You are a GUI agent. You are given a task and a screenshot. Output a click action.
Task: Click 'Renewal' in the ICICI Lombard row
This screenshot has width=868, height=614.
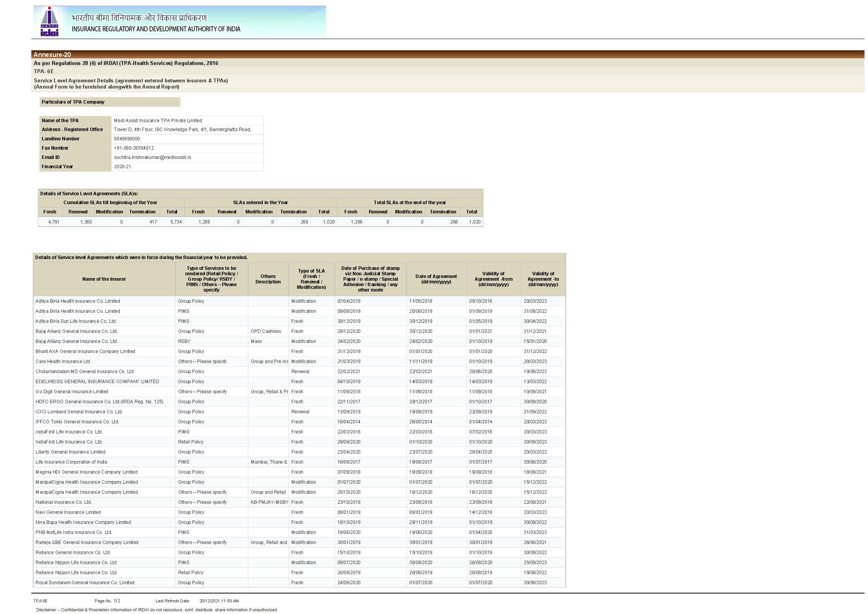click(x=300, y=412)
